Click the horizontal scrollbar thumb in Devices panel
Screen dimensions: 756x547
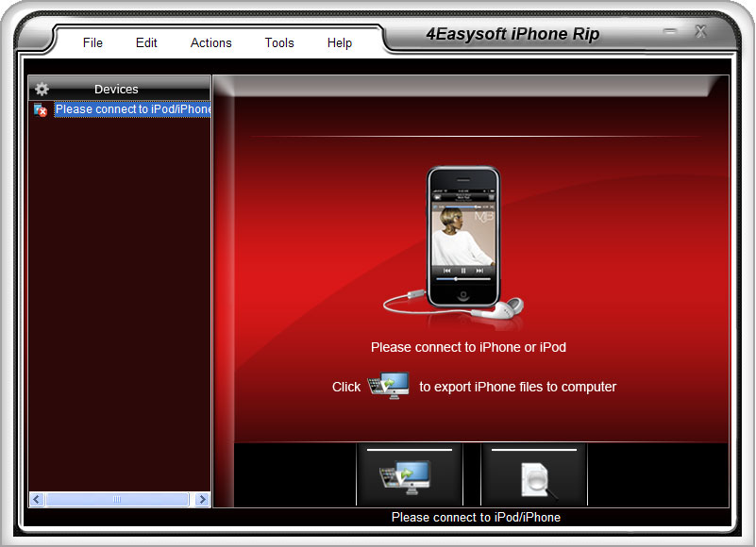pos(117,499)
